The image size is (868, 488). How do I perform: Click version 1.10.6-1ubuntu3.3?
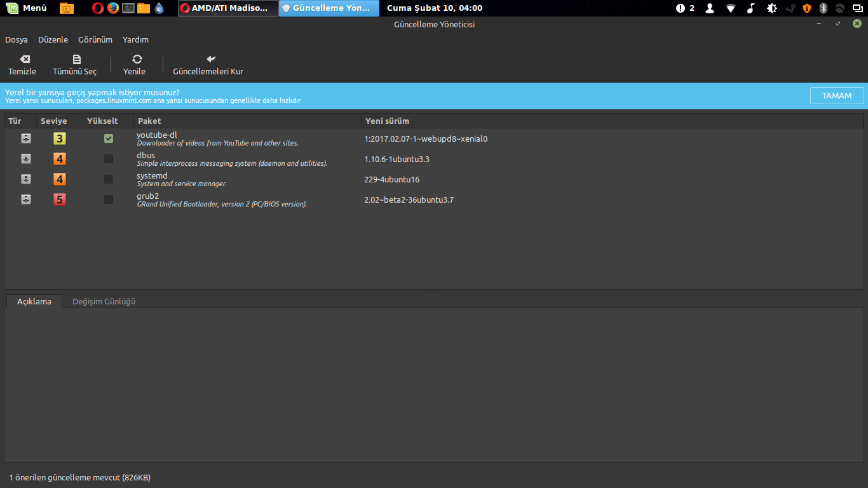(x=397, y=159)
